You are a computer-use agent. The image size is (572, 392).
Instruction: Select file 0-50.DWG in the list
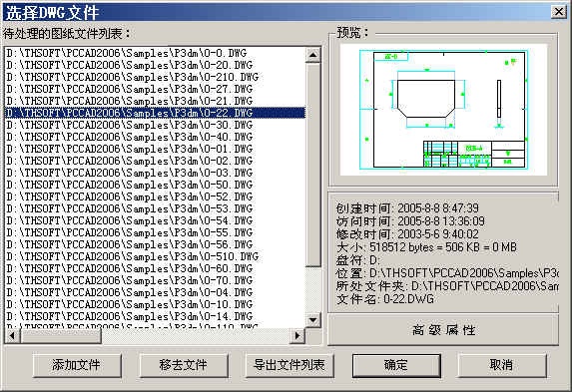(156, 185)
